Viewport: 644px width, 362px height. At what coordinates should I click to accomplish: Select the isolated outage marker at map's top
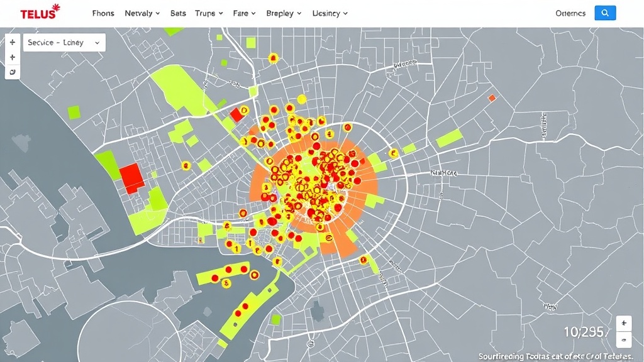(273, 58)
